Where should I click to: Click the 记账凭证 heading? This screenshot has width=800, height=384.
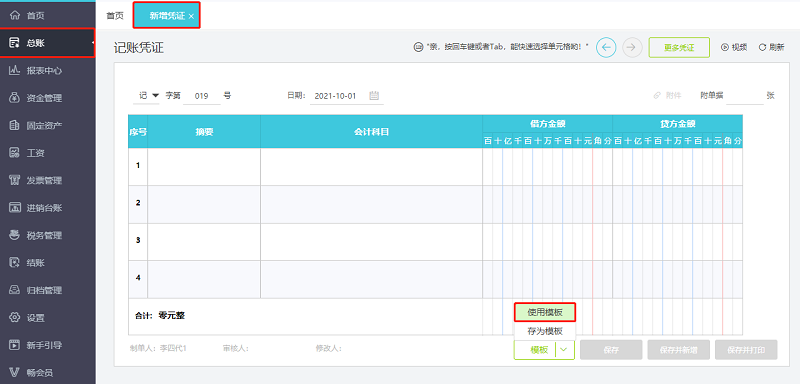tap(138, 48)
